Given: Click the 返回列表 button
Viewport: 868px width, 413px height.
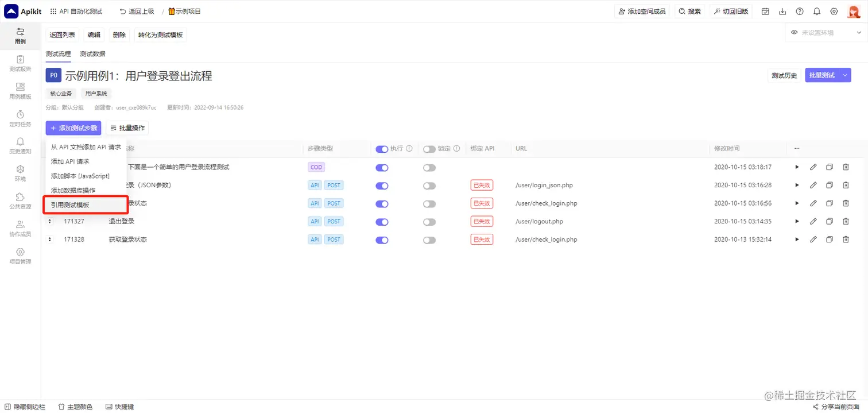Looking at the screenshot, I should pyautogui.click(x=62, y=35).
